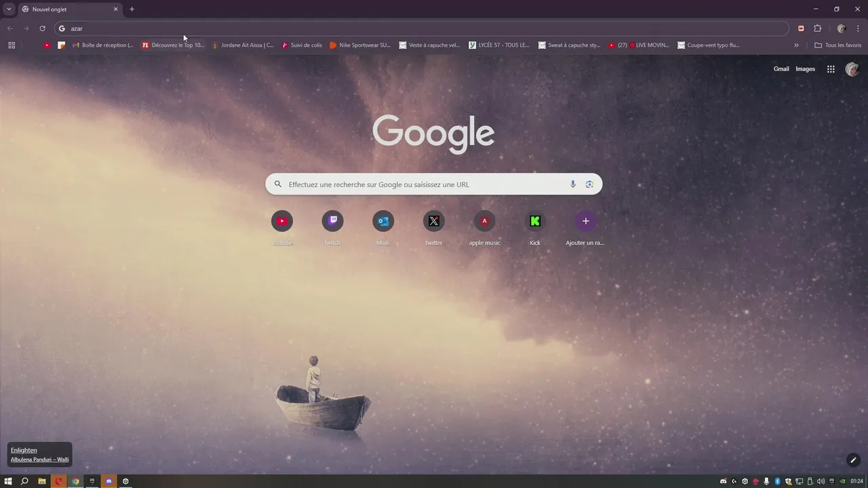
Task: Open the Découvrez le Top 10 bookmark
Action: (173, 45)
